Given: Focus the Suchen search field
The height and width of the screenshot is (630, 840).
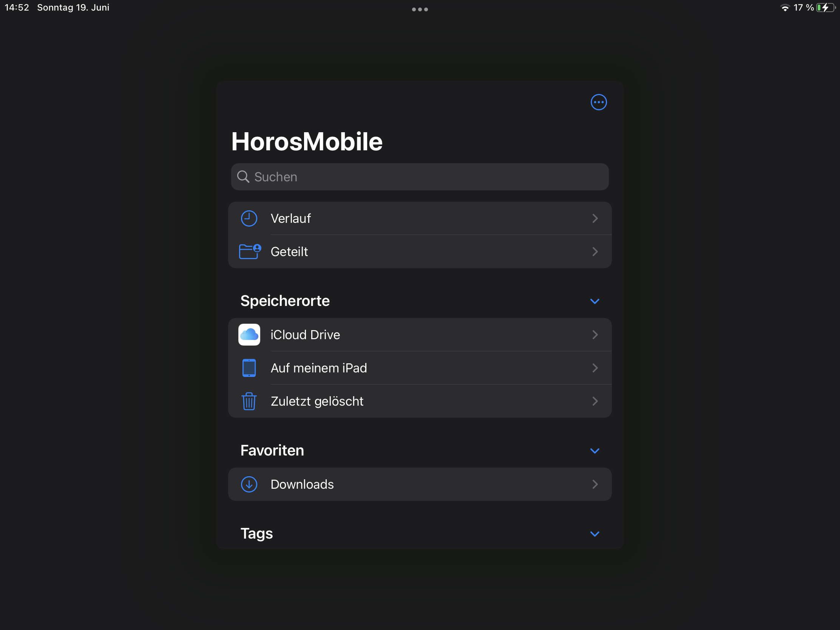Looking at the screenshot, I should pyautogui.click(x=420, y=177).
